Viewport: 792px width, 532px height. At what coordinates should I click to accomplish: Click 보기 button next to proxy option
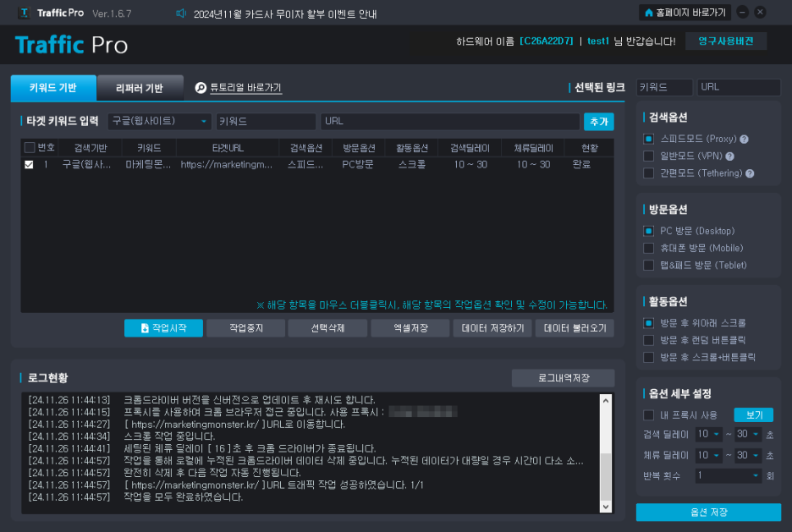[754, 415]
